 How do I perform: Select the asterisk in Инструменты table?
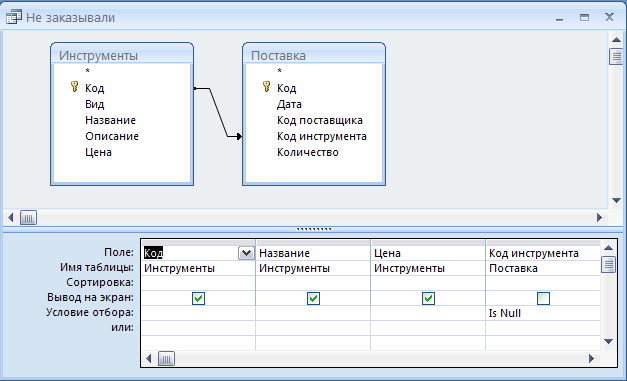[87, 72]
